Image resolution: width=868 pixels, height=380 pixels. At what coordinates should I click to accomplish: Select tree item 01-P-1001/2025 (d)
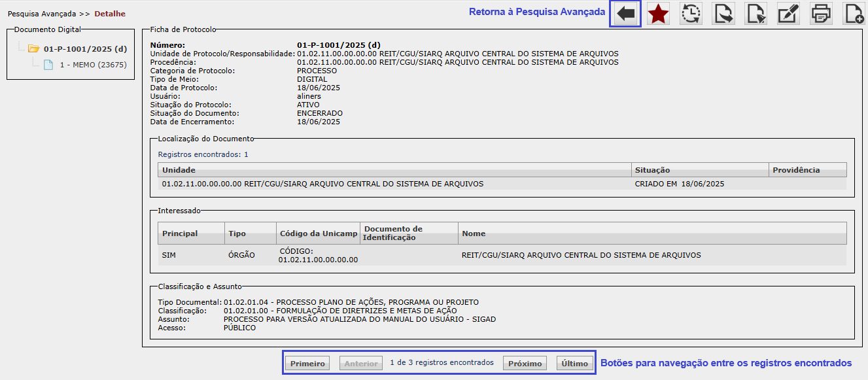[85, 48]
